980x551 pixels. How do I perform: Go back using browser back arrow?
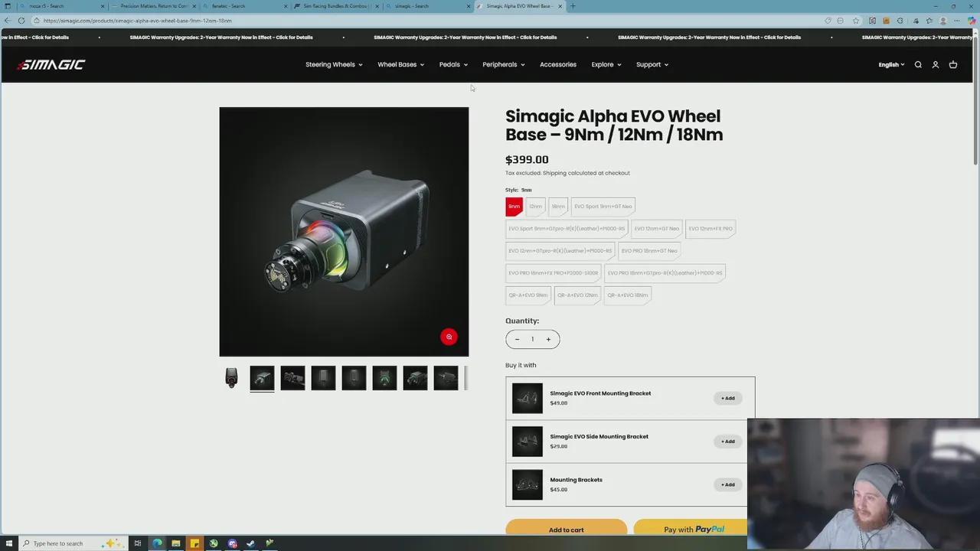coord(7,21)
